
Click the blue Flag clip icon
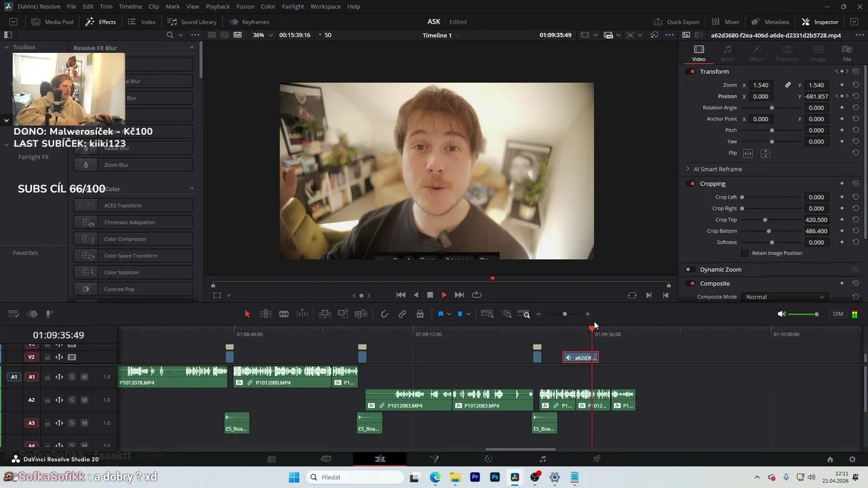coord(440,314)
